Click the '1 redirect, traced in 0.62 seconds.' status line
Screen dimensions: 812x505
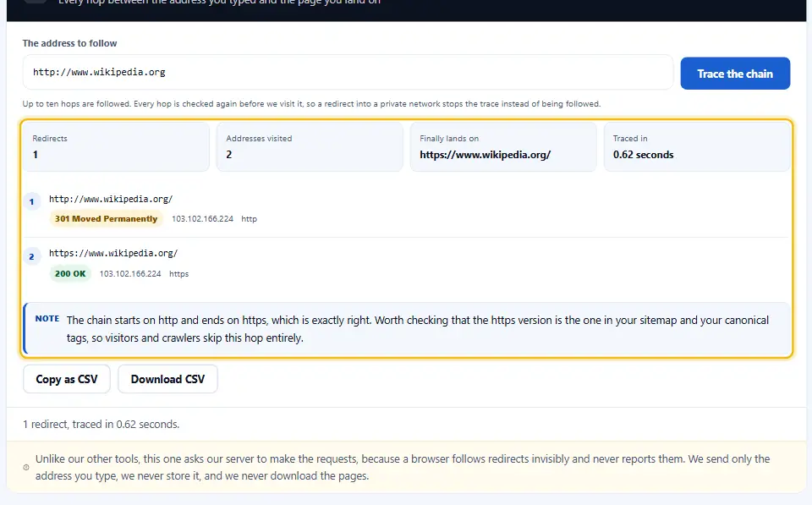coord(101,424)
